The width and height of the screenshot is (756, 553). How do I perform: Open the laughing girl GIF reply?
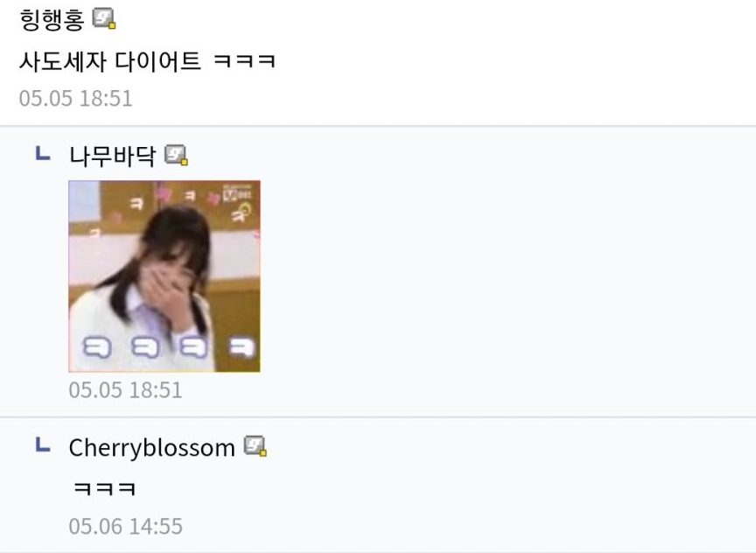tap(164, 276)
